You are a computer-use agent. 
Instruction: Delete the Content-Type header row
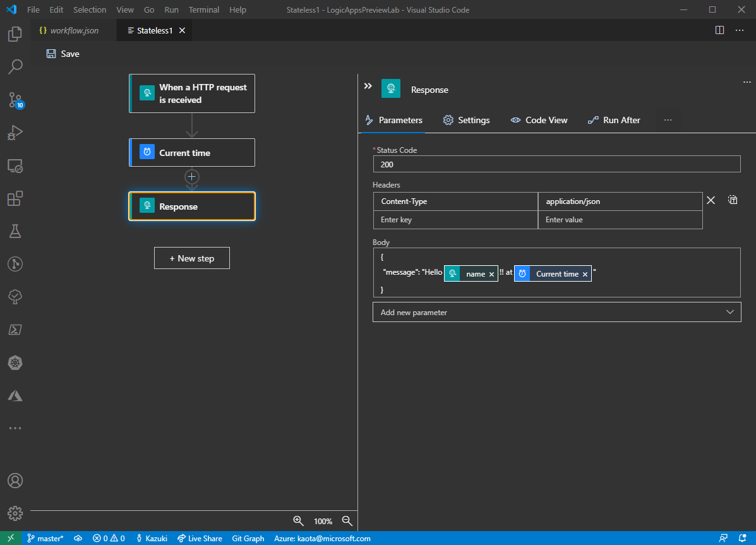tap(711, 200)
